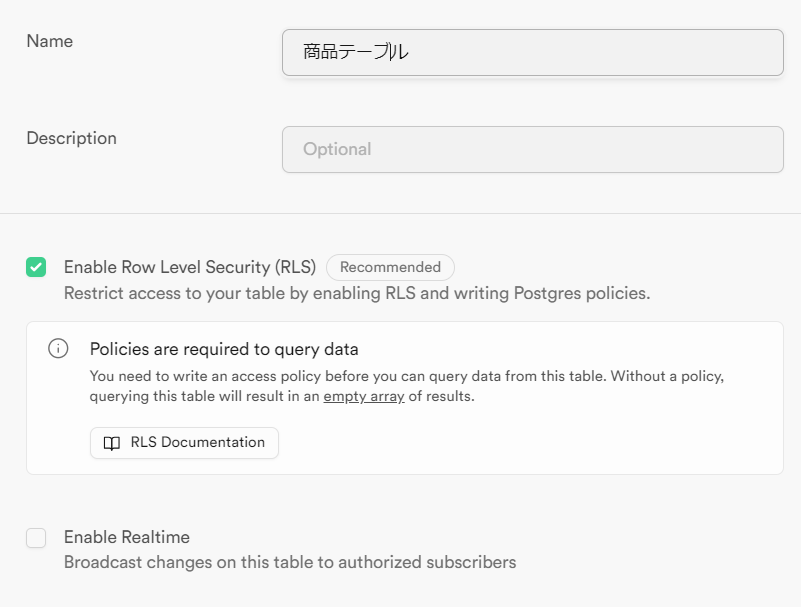Toggle Realtime via the Enable Realtime label
Viewport: 801px width, 607px height.
point(126,537)
